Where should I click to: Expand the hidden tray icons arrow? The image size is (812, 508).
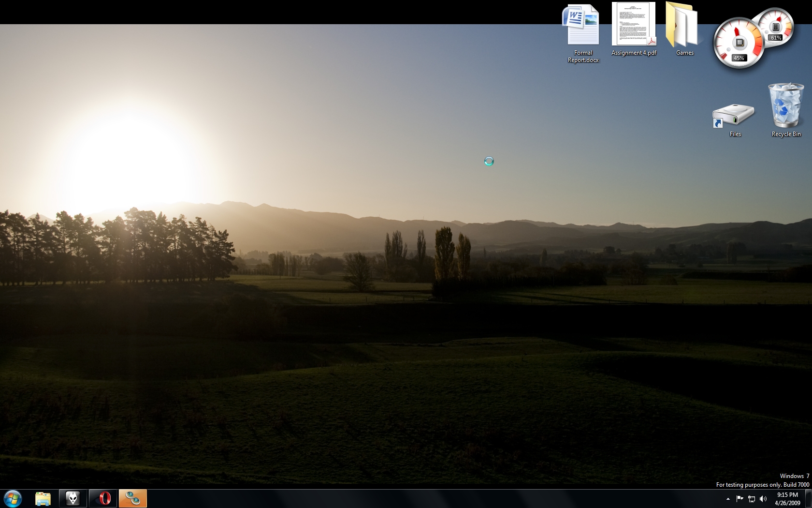(x=728, y=499)
